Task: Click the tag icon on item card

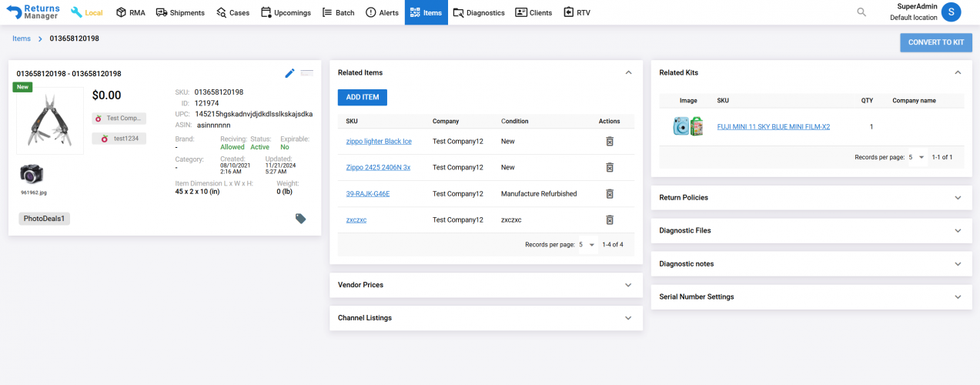Action: [300, 219]
